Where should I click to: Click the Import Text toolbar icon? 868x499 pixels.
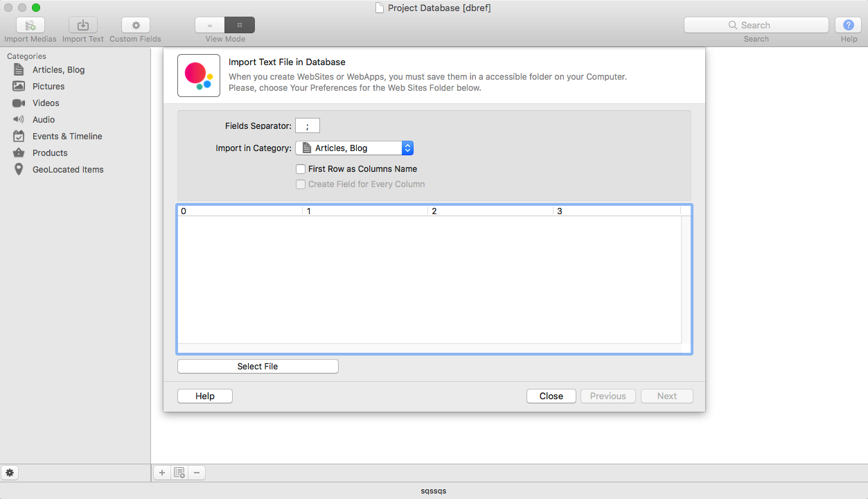click(x=83, y=26)
